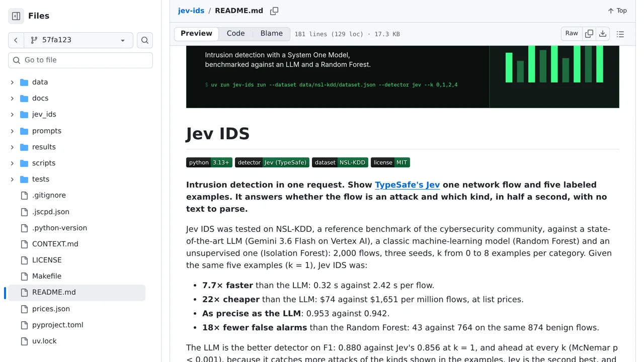
Task: Click the results folder icon
Action: 24,147
